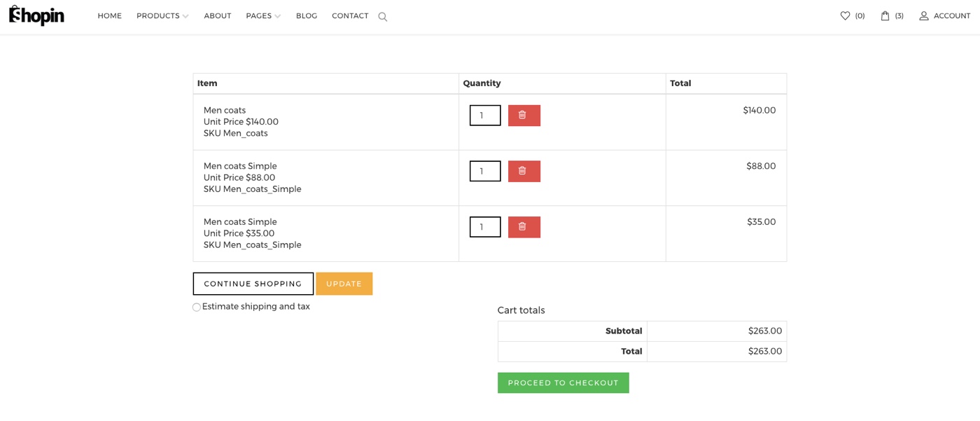Delete the $140.00 Men coats item

[x=524, y=116]
